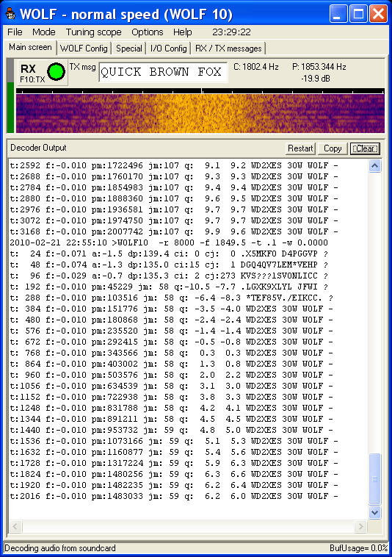The height and width of the screenshot is (557, 392).
Task: Click the decoder scrollbar down arrow
Action: pyautogui.click(x=375, y=512)
